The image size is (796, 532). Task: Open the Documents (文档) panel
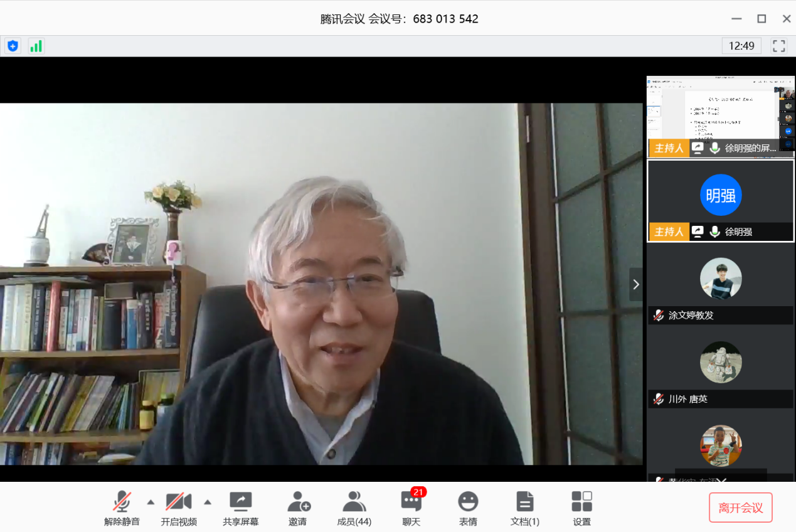[524, 508]
